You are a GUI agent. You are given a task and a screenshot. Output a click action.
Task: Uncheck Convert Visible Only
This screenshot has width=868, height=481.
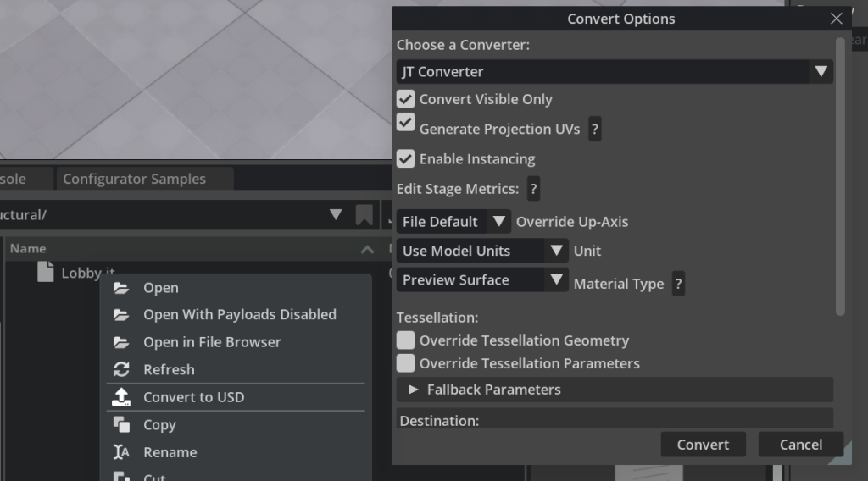tap(406, 100)
